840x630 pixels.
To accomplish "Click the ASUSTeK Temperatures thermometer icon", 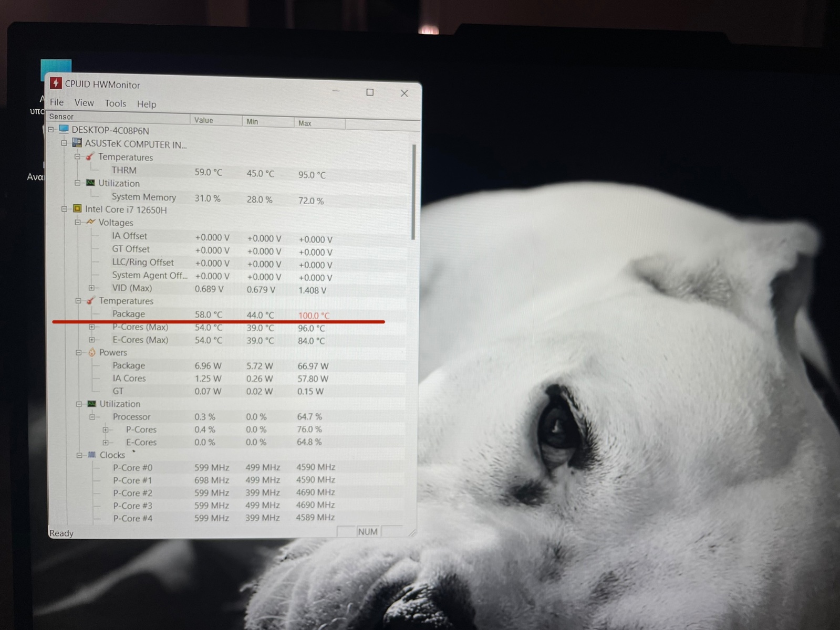I will click(x=90, y=156).
